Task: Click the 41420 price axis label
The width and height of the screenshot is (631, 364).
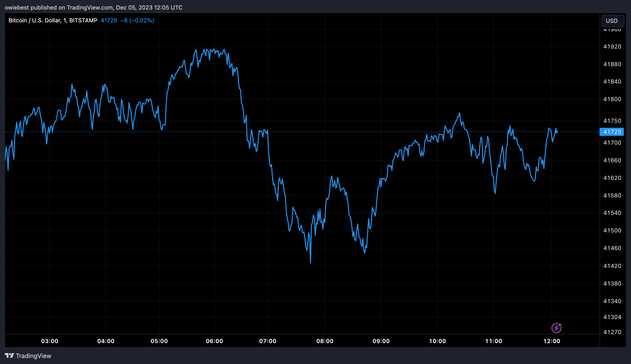Action: click(612, 266)
